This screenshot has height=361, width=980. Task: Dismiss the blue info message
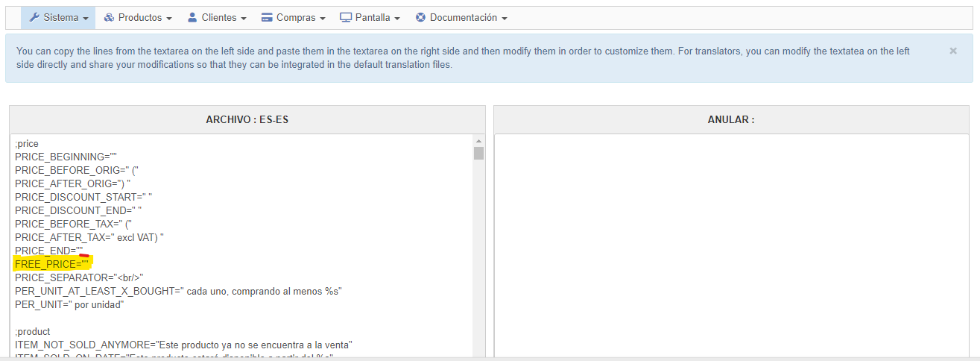pos(953,51)
